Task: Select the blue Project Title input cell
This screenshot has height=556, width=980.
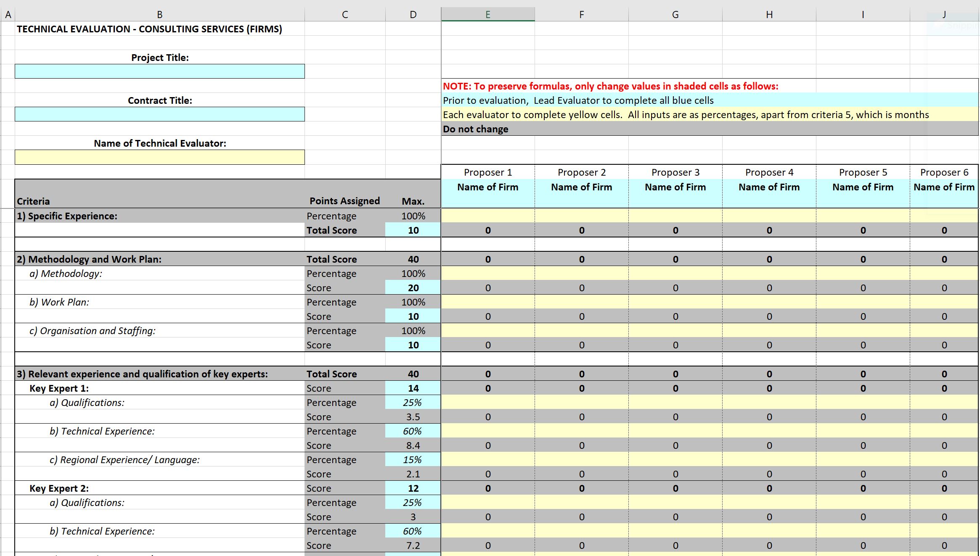Action: click(160, 71)
